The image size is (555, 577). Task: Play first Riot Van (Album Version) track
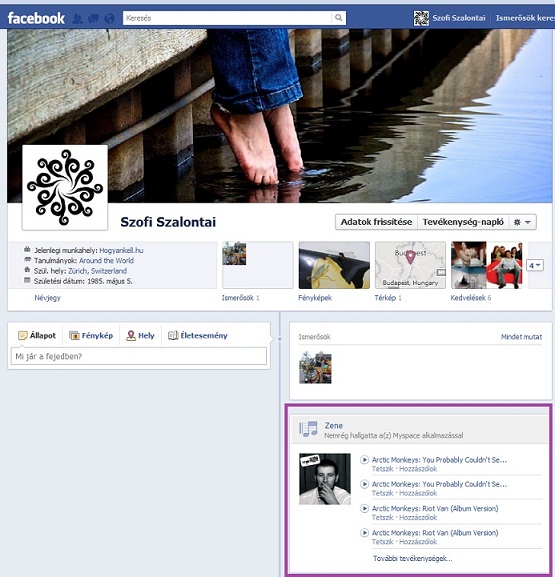click(x=364, y=509)
